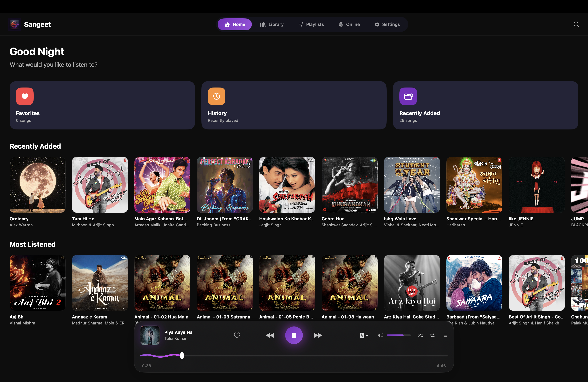Toggle shuffle mode

(420, 335)
